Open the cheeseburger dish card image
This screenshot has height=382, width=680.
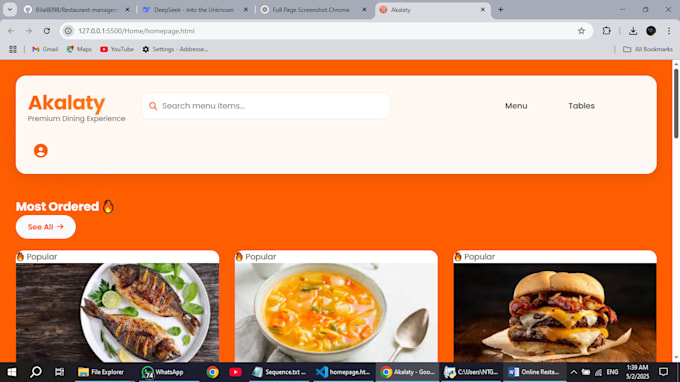click(555, 312)
